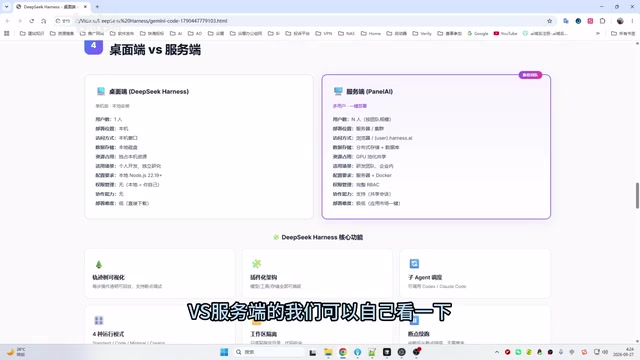The width and height of the screenshot is (640, 360).
Task: Click the server card (PanelAI) title
Action: (x=369, y=92)
